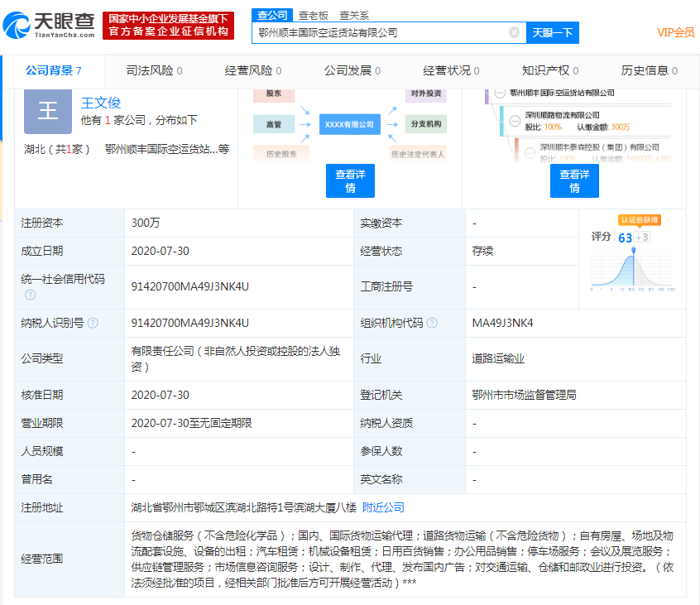
Task: Click the XXXX有限公司 center box
Action: [349, 125]
